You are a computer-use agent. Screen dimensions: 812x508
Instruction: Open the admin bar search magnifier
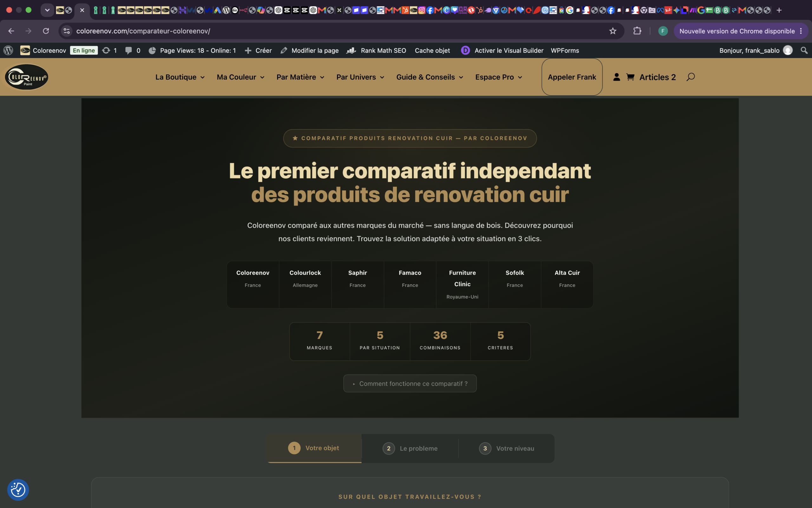pos(804,50)
